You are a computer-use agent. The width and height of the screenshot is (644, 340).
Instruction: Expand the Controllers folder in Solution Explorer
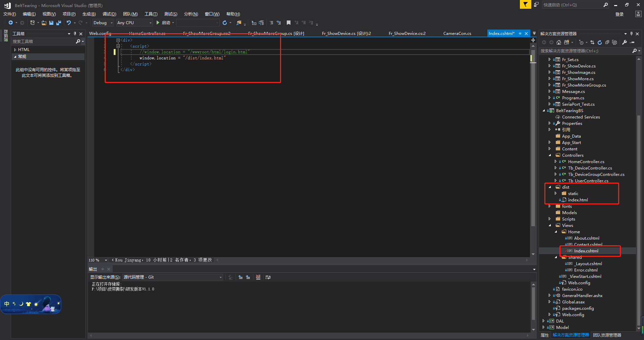(550, 155)
